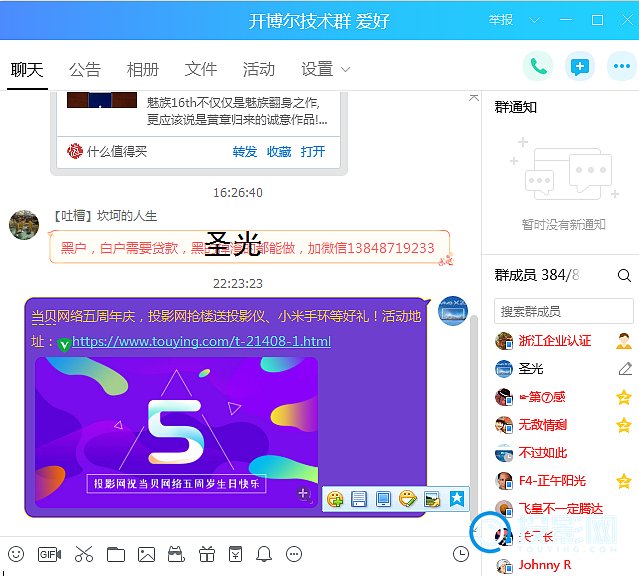639x576 pixels.
Task: Click 群成员 384 heading
Action: click(x=536, y=275)
